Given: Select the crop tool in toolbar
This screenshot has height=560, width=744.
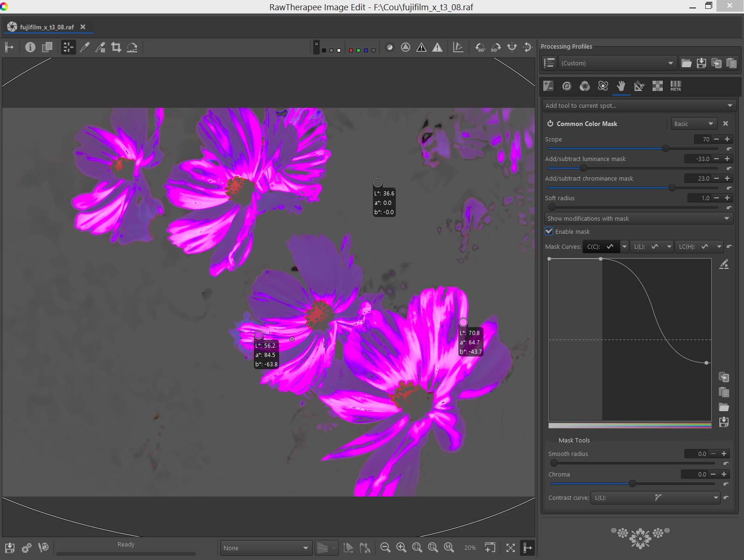Looking at the screenshot, I should coord(116,47).
